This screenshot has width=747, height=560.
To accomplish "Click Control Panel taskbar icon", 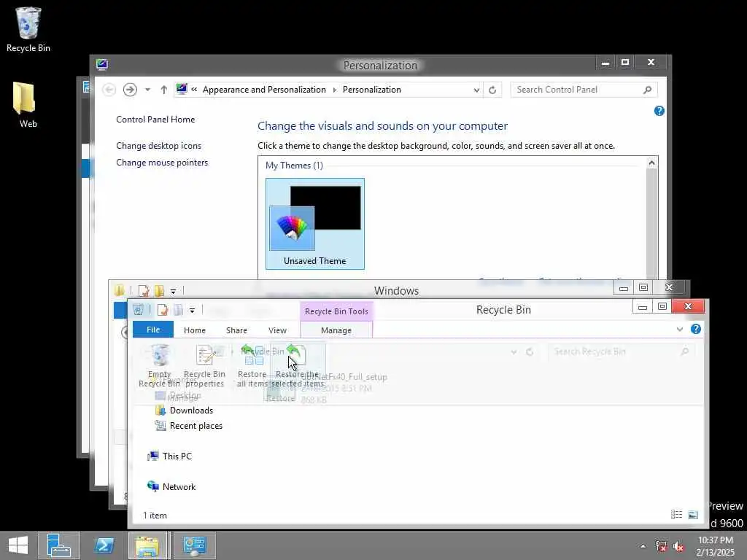I will pyautogui.click(x=194, y=545).
